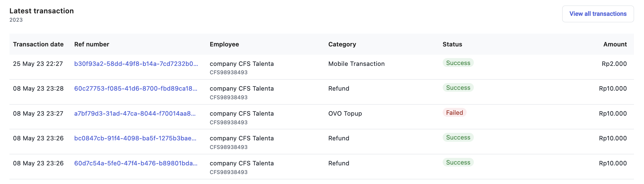Image resolution: width=644 pixels, height=184 pixels.
Task: Click the Rp2.000 amount cell
Action: point(614,64)
